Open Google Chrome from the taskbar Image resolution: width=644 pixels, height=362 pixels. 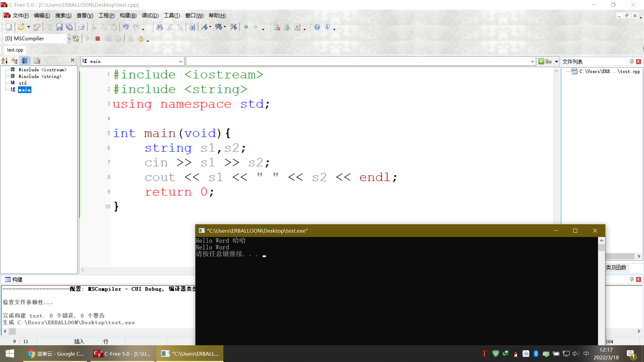(55, 354)
